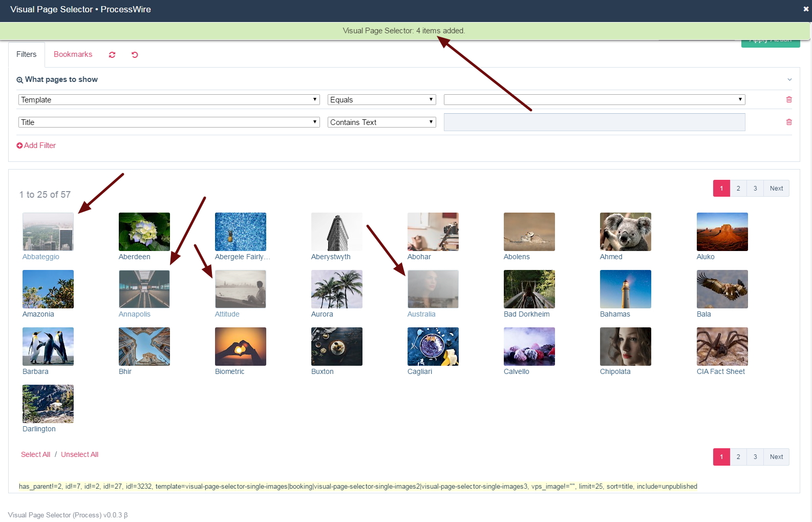Image resolution: width=812 pixels, height=522 pixels.
Task: Open the Template field dropdown
Action: (169, 100)
